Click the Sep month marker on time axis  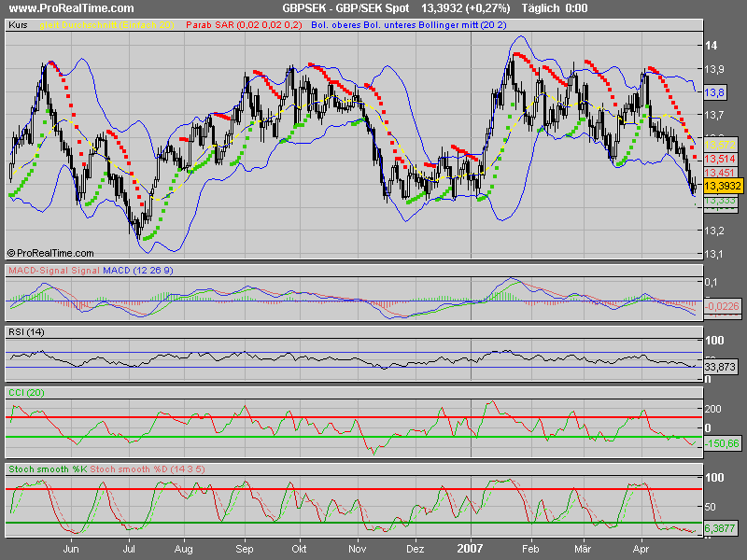[x=245, y=552]
